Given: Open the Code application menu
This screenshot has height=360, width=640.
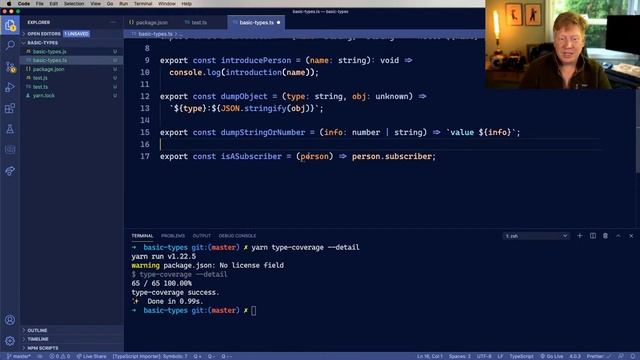Looking at the screenshot, I should pyautogui.click(x=24, y=4).
